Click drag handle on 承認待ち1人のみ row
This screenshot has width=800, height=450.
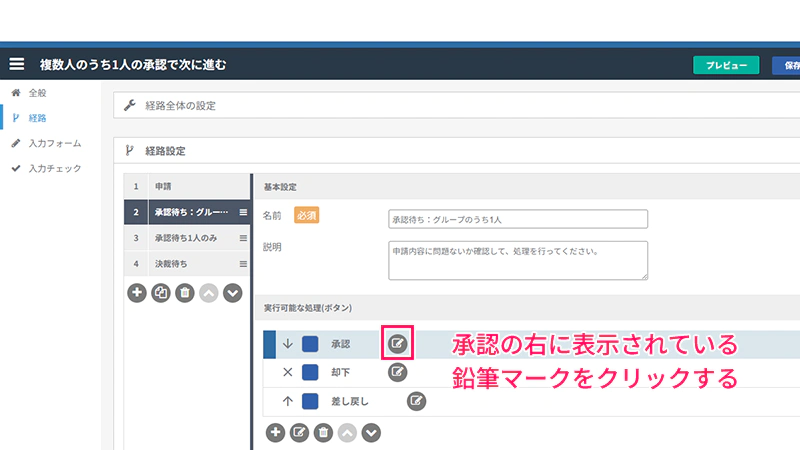tap(243, 238)
